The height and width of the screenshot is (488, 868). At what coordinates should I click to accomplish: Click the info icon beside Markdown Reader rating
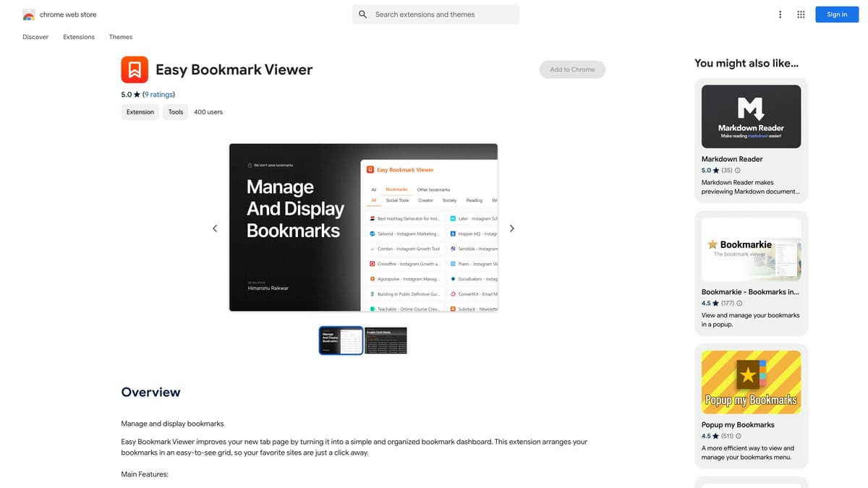point(738,171)
